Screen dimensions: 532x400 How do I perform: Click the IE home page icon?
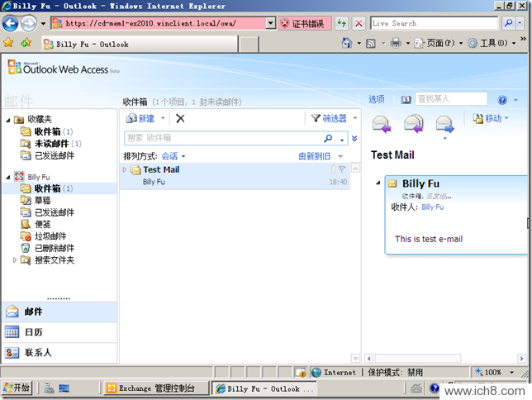[346, 43]
